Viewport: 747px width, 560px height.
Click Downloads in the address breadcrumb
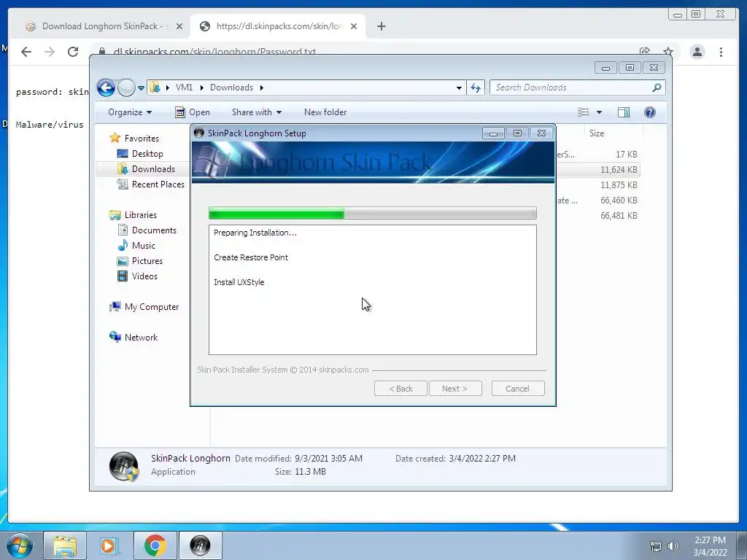pyautogui.click(x=231, y=87)
